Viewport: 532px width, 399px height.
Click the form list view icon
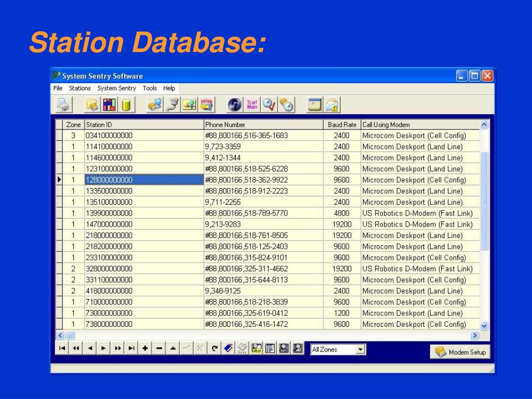[x=270, y=348]
